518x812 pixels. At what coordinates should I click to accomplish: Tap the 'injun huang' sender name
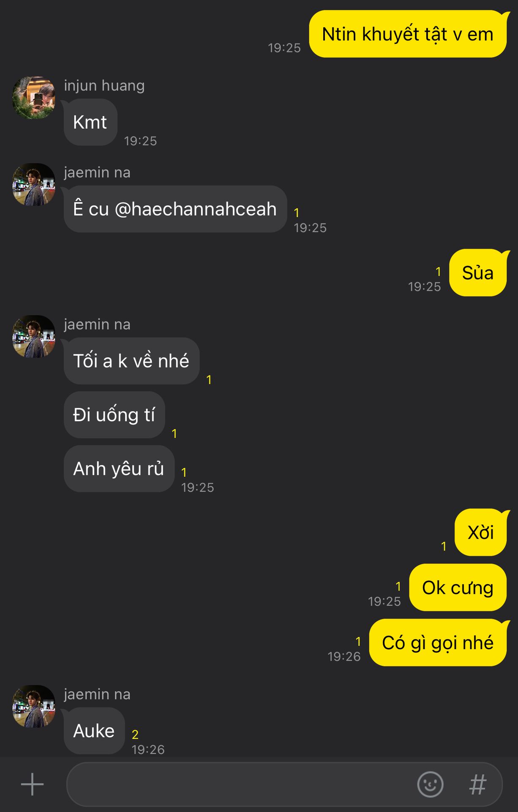pyautogui.click(x=104, y=86)
